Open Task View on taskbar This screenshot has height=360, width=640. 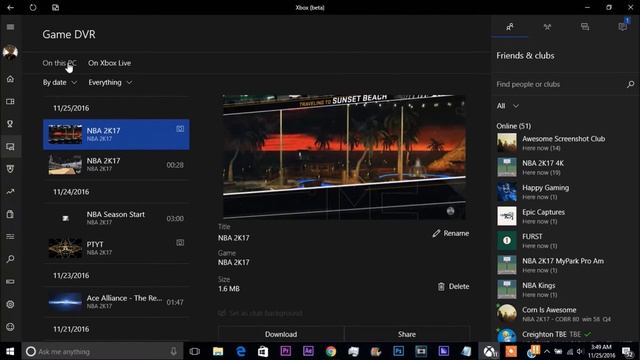coord(195,351)
